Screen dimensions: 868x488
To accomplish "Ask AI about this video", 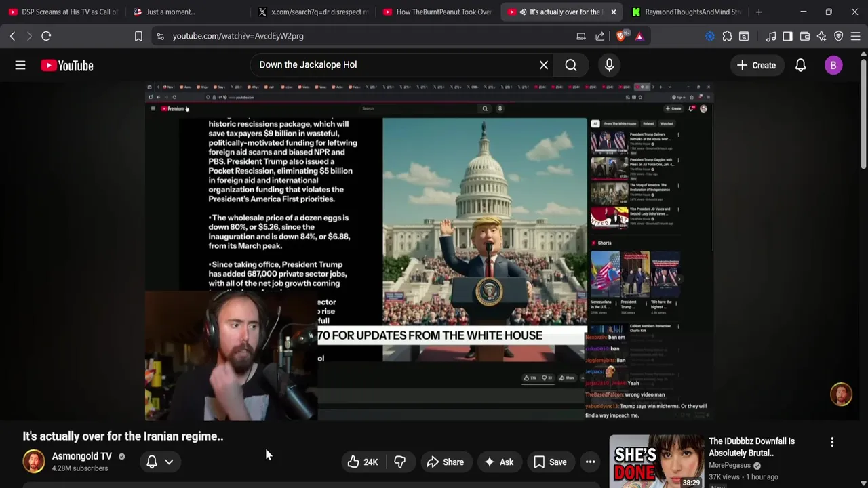I will (498, 462).
